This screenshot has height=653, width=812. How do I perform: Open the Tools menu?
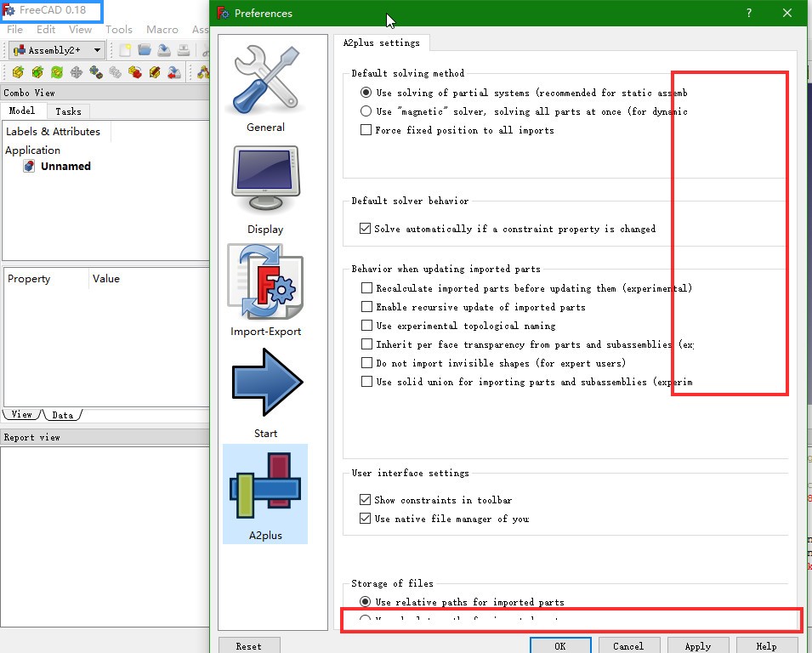pyautogui.click(x=119, y=30)
